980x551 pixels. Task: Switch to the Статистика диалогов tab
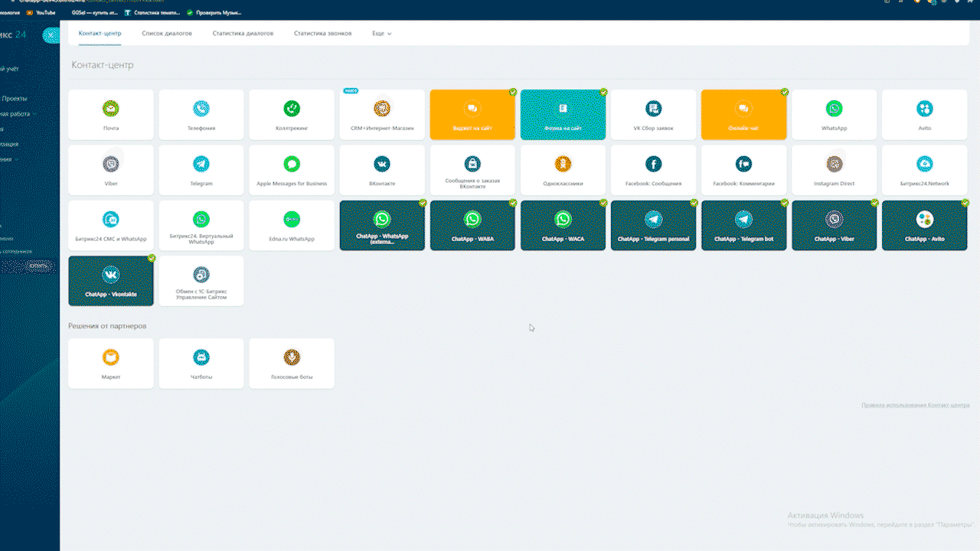pos(243,34)
